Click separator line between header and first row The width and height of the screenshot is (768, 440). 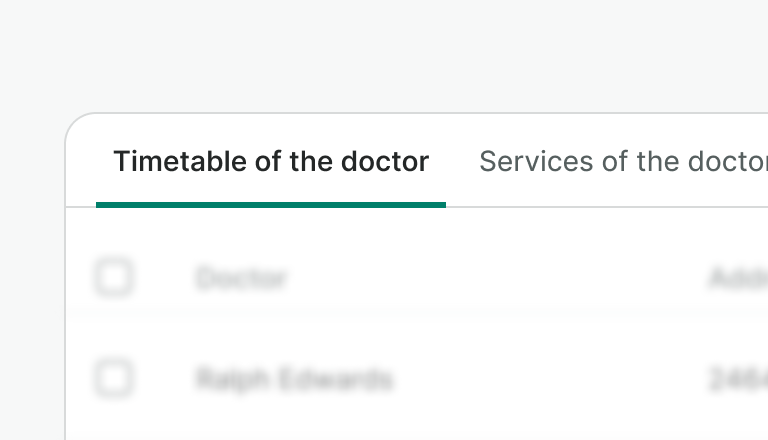click(x=400, y=314)
